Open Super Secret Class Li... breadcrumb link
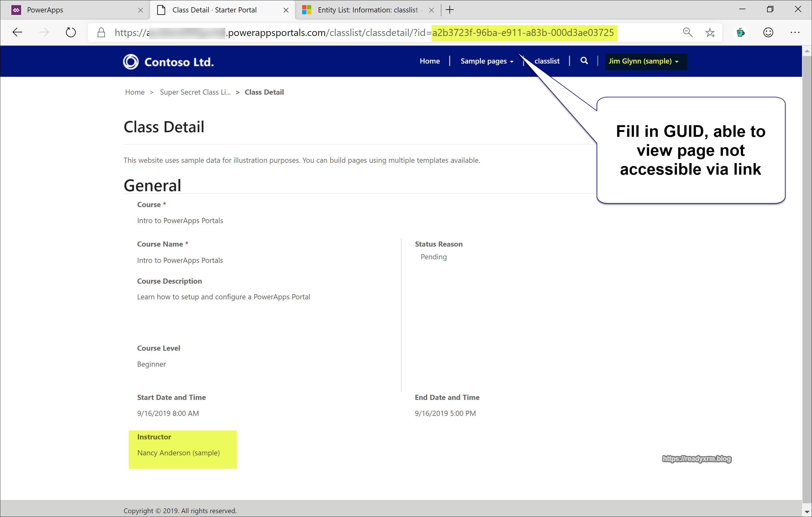Image resolution: width=812 pixels, height=517 pixels. 195,92
